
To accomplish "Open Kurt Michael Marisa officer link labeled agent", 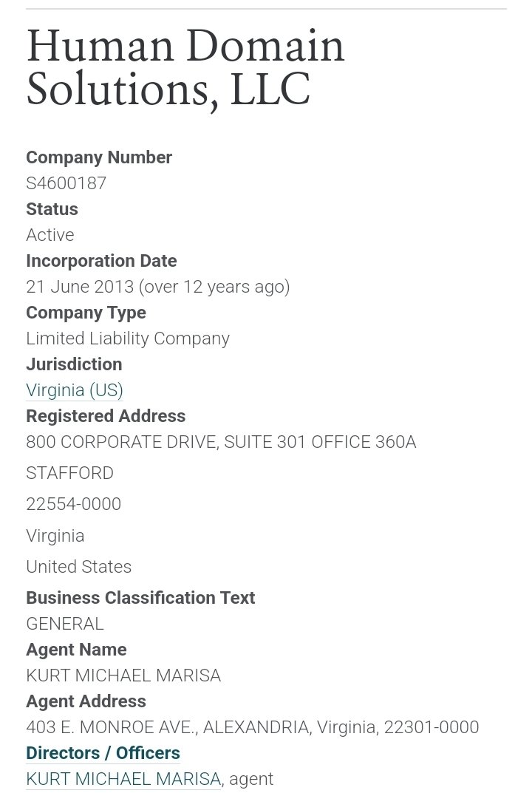I will coord(123,779).
